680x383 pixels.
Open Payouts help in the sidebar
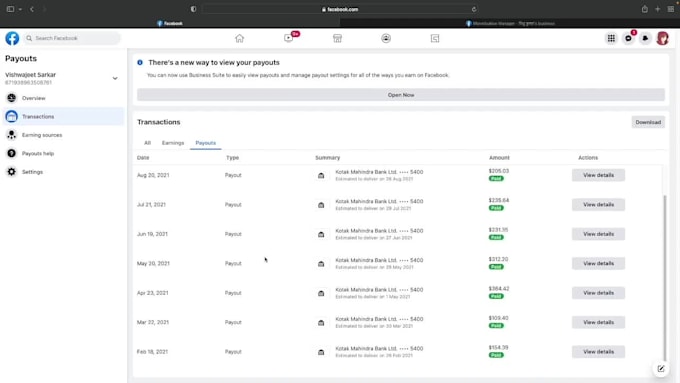pyautogui.click(x=64, y=153)
